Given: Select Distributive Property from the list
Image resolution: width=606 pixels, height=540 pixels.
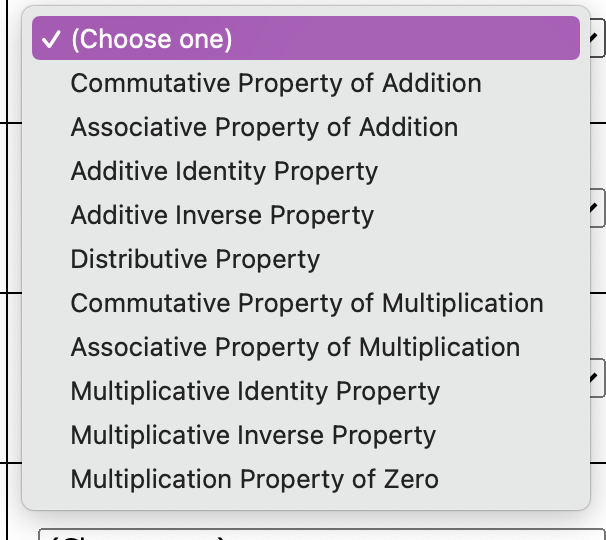Looking at the screenshot, I should [306, 259].
